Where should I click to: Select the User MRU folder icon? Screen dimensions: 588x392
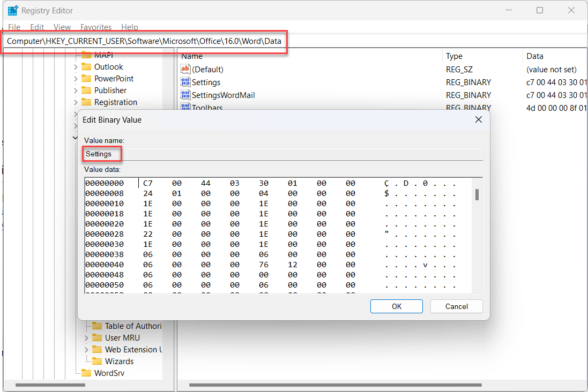(97, 338)
